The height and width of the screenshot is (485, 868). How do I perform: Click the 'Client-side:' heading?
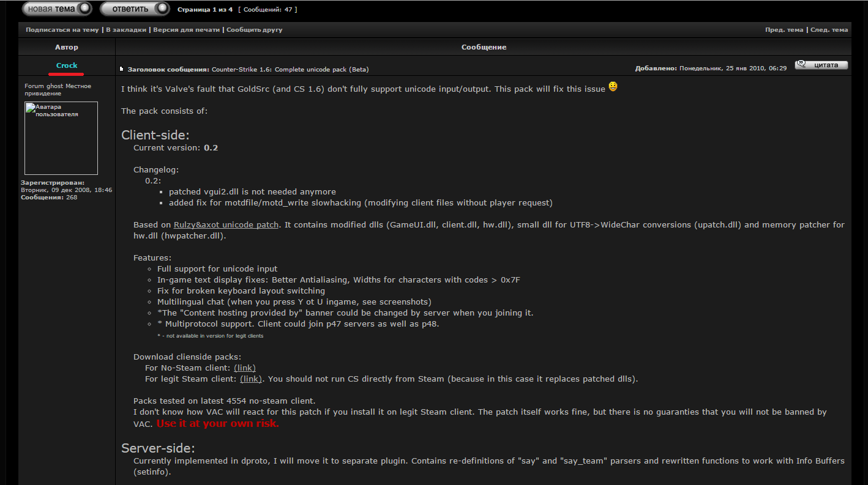pos(155,135)
